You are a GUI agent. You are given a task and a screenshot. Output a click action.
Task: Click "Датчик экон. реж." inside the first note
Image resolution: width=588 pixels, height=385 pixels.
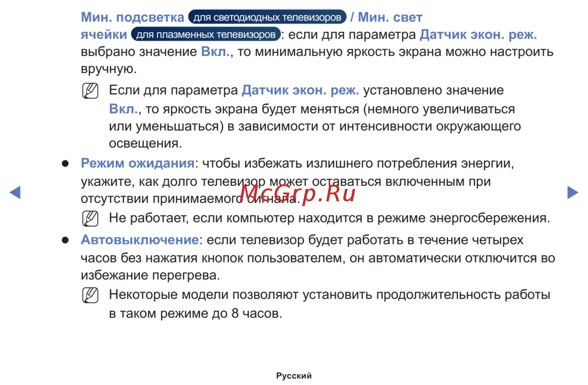pyautogui.click(x=300, y=91)
